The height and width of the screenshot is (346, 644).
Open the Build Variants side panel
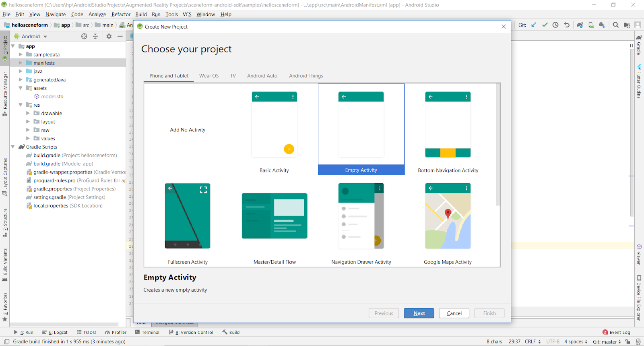click(5, 265)
